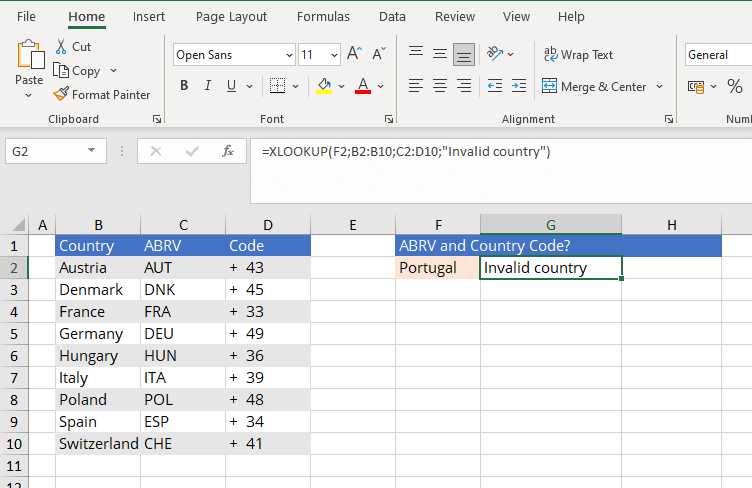Open the Help tab

(571, 17)
